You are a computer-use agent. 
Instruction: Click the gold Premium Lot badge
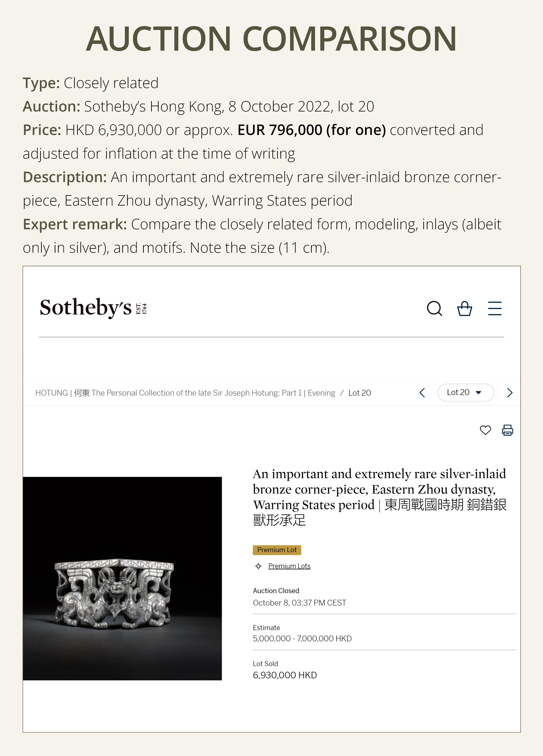coord(277,550)
